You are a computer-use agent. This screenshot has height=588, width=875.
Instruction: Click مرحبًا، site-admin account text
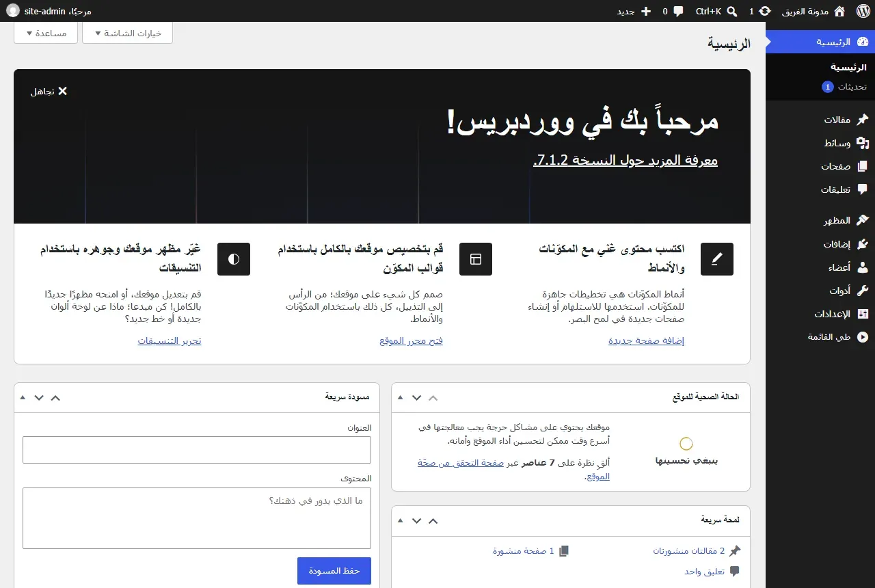pos(57,11)
